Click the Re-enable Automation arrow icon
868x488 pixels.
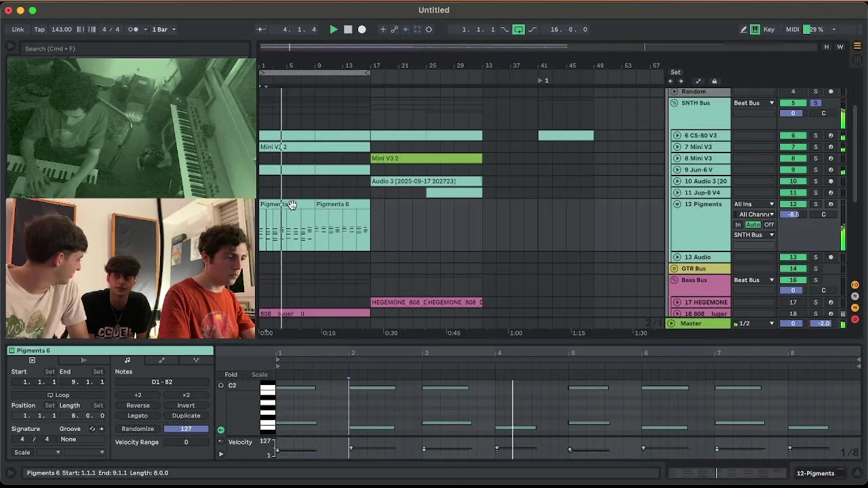tap(406, 29)
